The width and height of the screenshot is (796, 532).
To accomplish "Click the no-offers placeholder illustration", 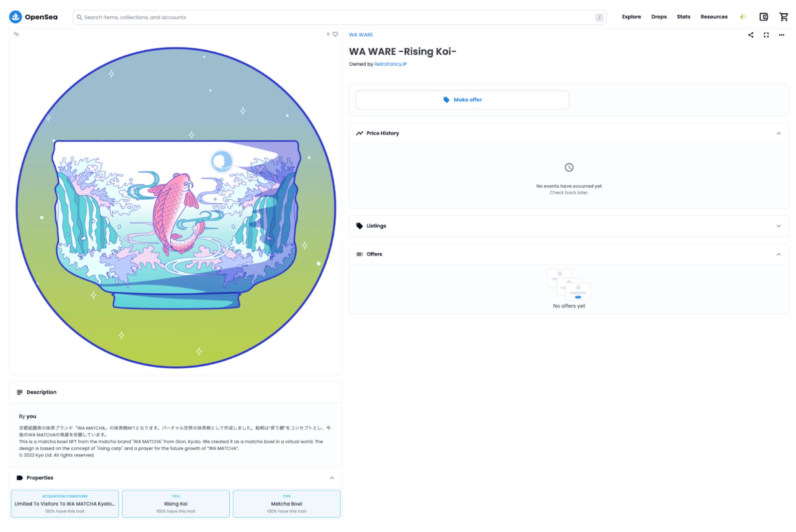I will point(569,285).
